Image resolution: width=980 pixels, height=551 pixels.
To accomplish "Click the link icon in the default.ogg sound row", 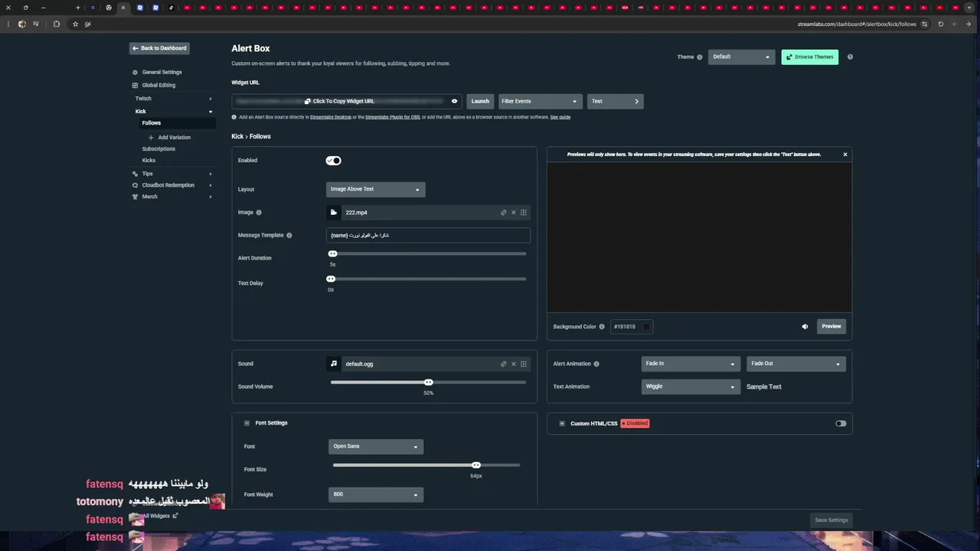I will [503, 364].
